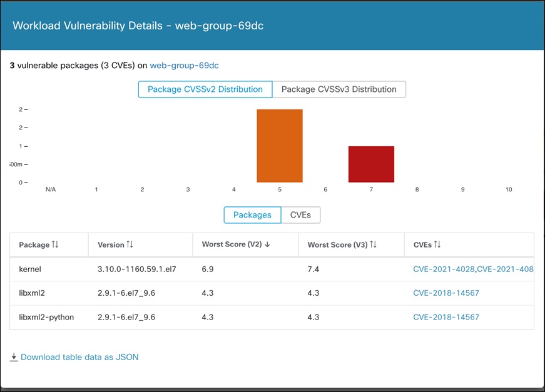
Task: Click the '3 vulnerable packages (3 CVEs)' text
Action: tap(72, 66)
